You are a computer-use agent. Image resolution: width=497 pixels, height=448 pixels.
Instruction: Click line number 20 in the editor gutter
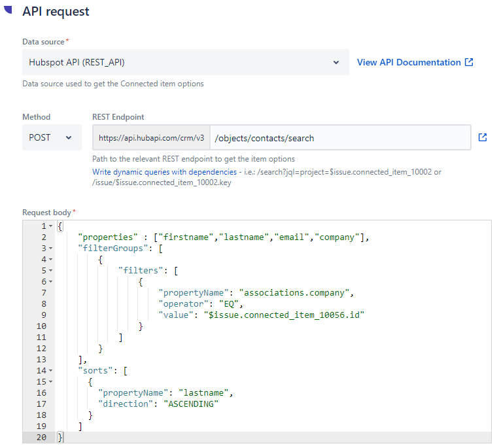tap(42, 438)
